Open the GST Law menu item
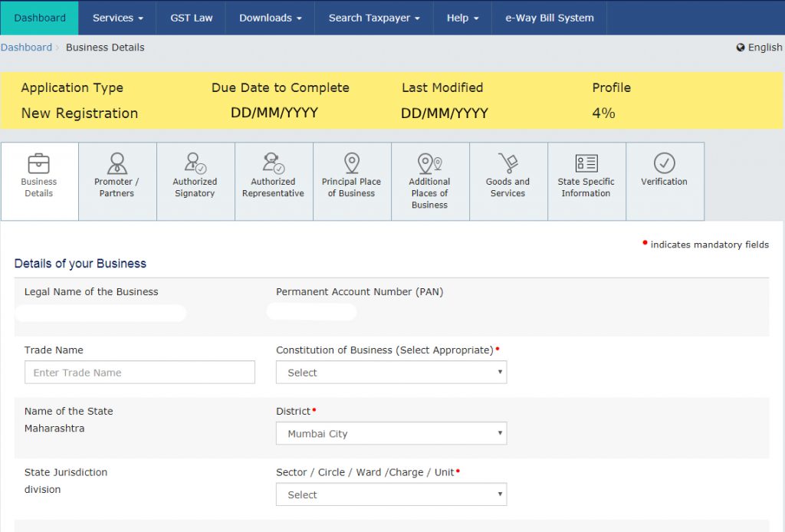This screenshot has width=785, height=532. click(191, 18)
